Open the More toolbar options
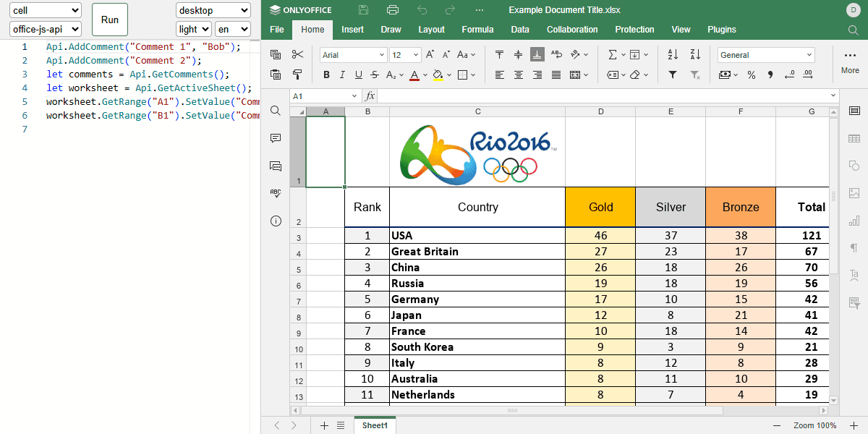Viewport: 868px width, 434px height. tap(850, 61)
